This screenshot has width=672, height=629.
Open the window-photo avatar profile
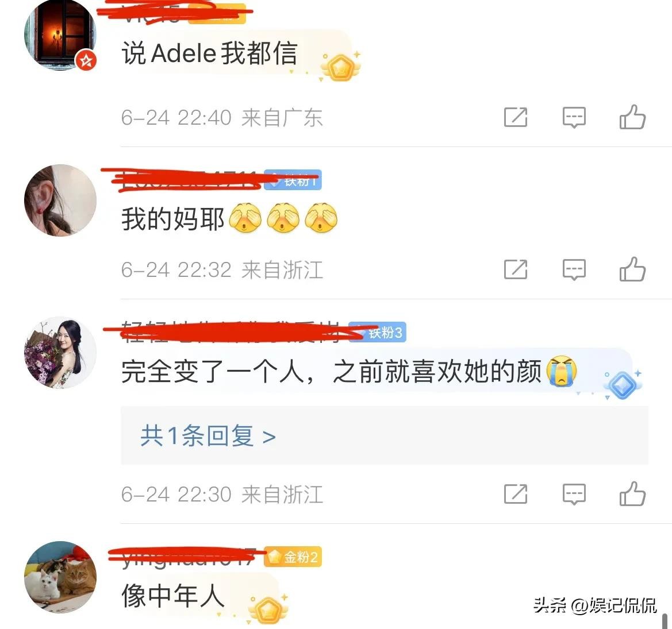[x=60, y=35]
